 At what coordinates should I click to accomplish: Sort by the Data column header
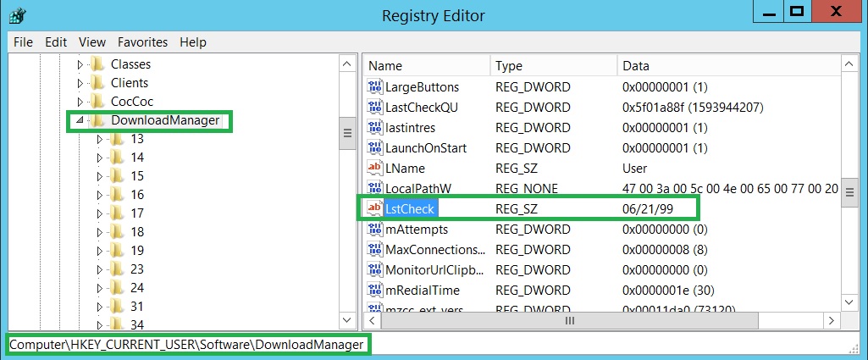[x=729, y=66]
